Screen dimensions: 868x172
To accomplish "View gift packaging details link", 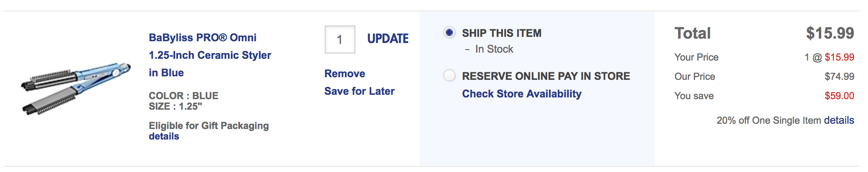I will 164,136.
